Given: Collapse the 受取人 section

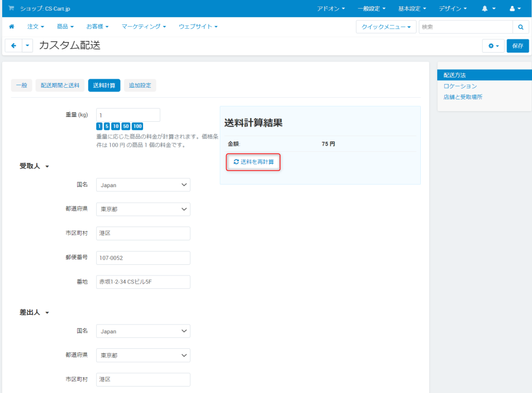Looking at the screenshot, I should click(x=34, y=166).
